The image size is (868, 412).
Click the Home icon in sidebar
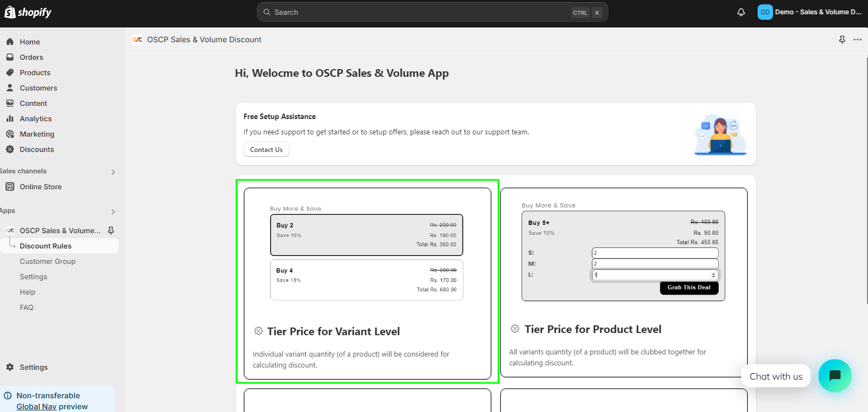coord(10,42)
